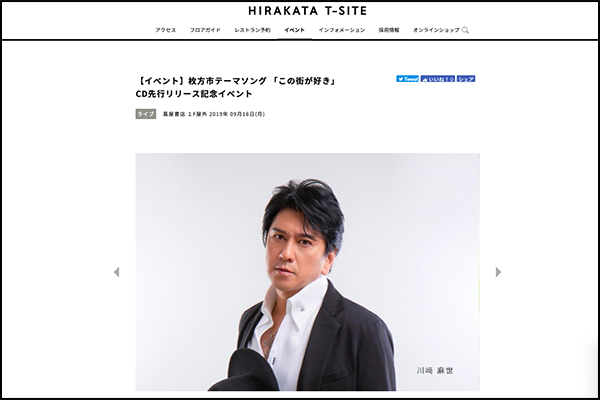This screenshot has width=600, height=400.
Task: Click the Facebook シェア share button
Action: tap(466, 79)
